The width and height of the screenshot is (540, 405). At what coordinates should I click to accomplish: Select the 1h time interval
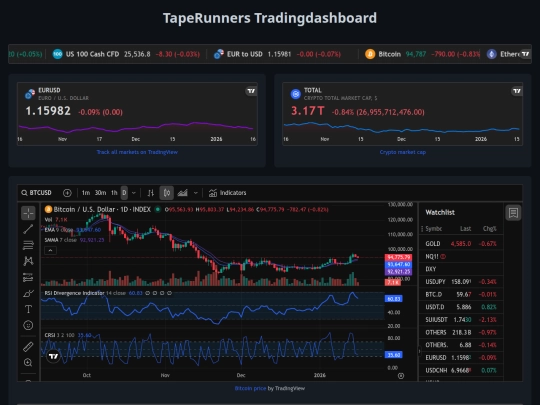[x=114, y=193]
